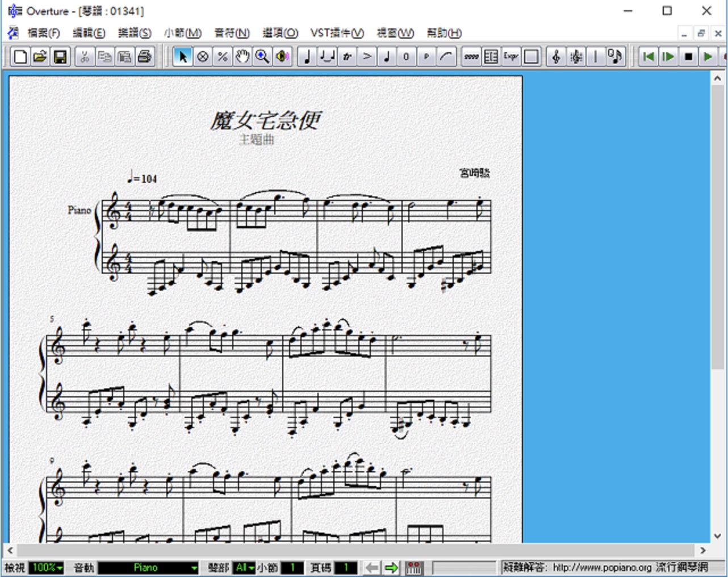Screen dimensions: 728x578
Task: Open the trill ornaments palette
Action: (x=347, y=57)
